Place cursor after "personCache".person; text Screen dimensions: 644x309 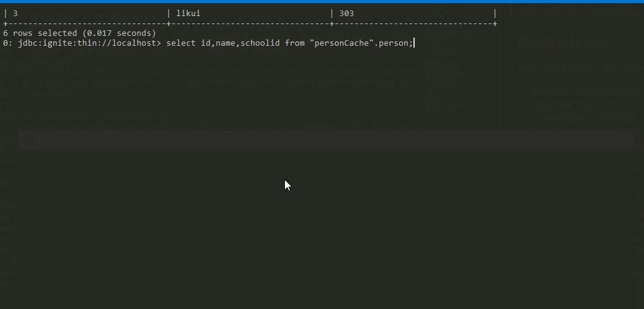[x=414, y=43]
